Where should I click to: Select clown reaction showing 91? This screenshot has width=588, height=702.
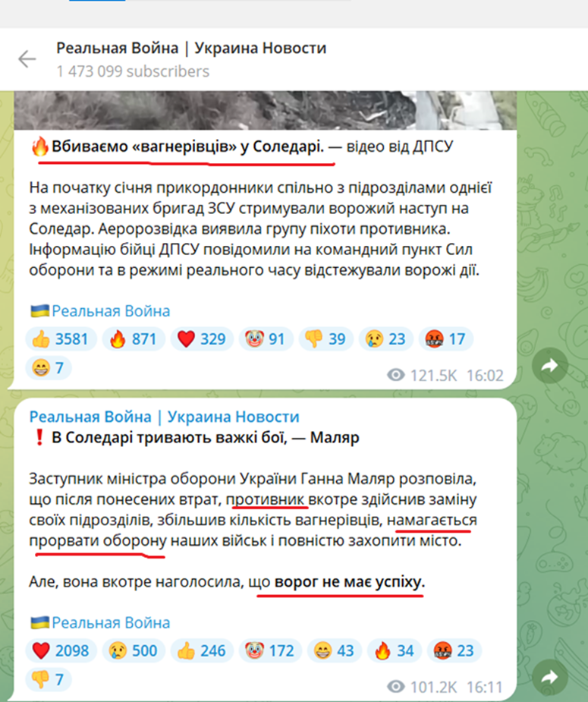click(266, 339)
